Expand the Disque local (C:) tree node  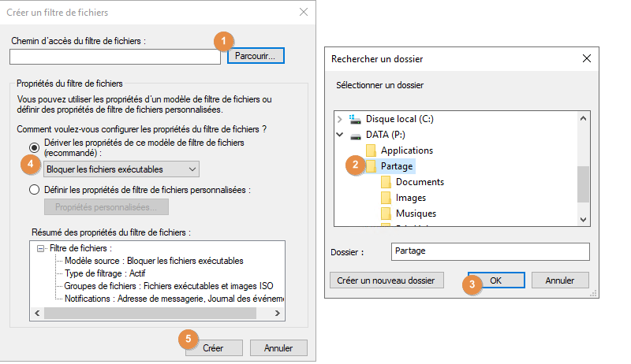coord(340,119)
